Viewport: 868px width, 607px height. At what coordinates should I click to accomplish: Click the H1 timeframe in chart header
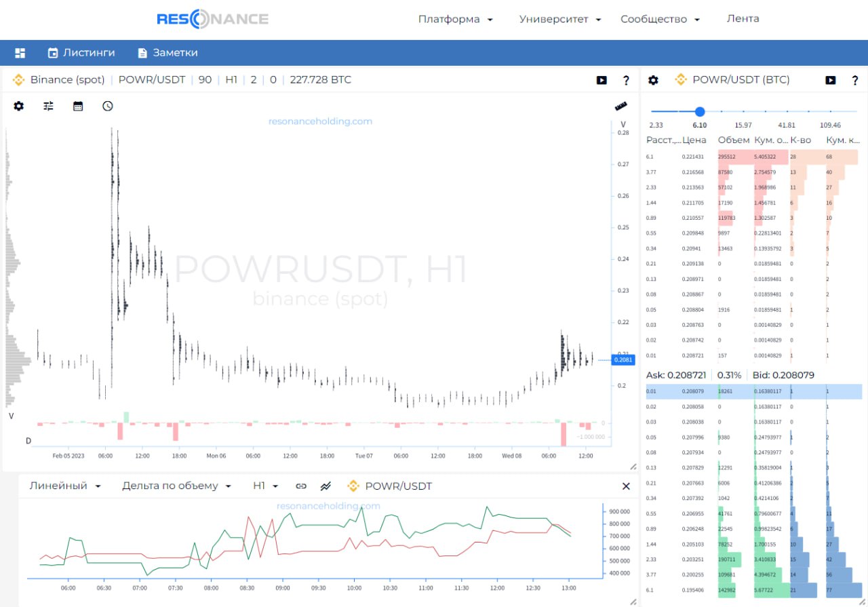tap(231, 80)
